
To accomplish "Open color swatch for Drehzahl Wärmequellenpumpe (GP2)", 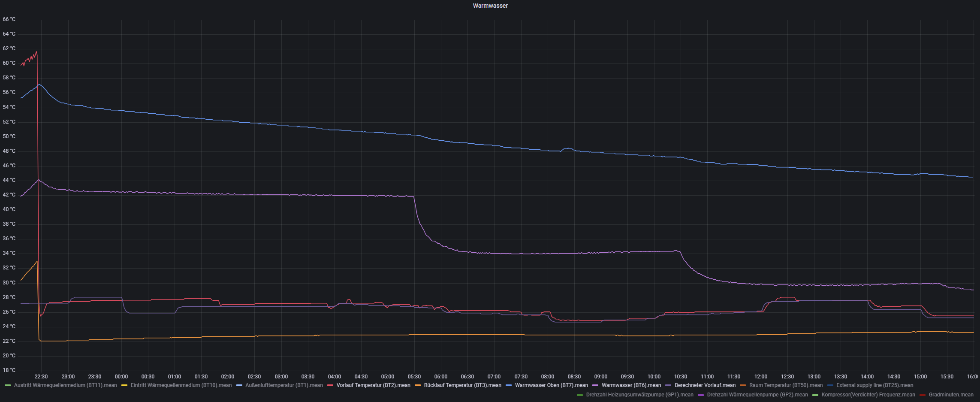I will (701, 395).
